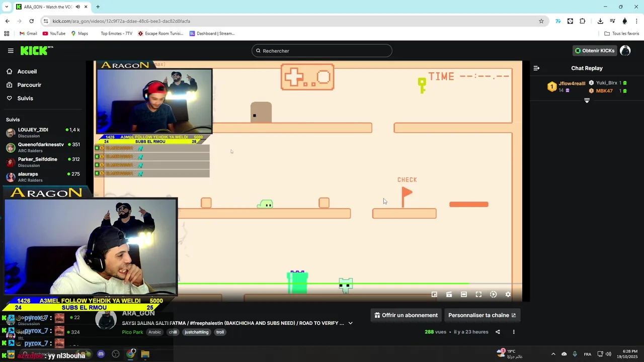Reload the current page

31,21
